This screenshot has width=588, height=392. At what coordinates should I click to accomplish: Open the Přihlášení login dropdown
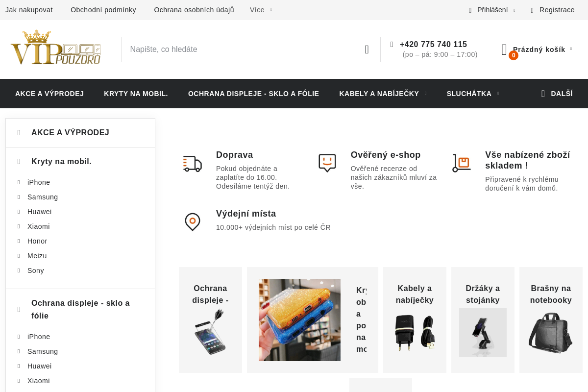pos(492,10)
